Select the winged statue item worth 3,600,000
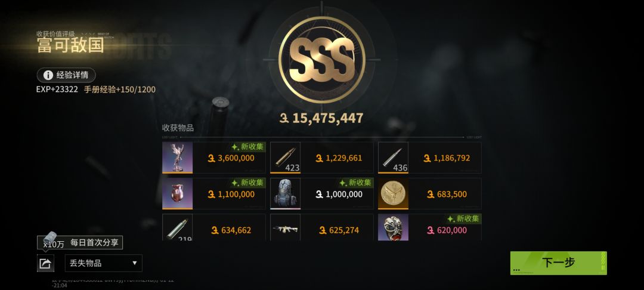Image resolution: width=644 pixels, height=290 pixels. pos(178,158)
